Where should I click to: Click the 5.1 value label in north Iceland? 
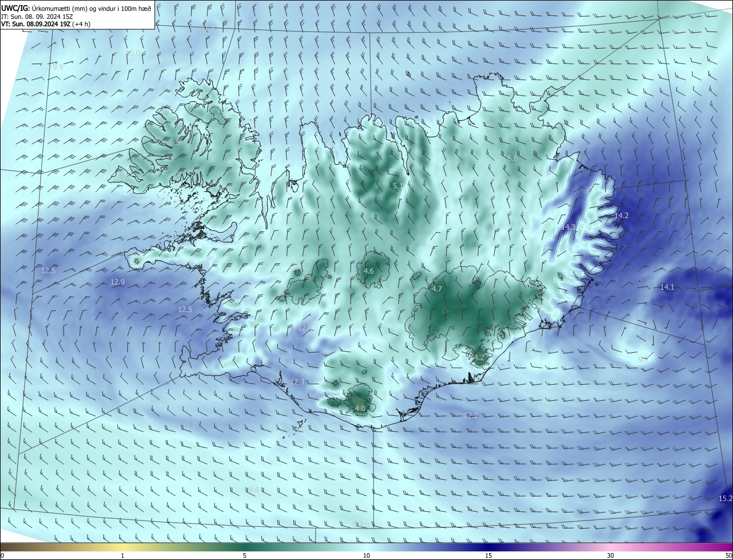(x=398, y=186)
